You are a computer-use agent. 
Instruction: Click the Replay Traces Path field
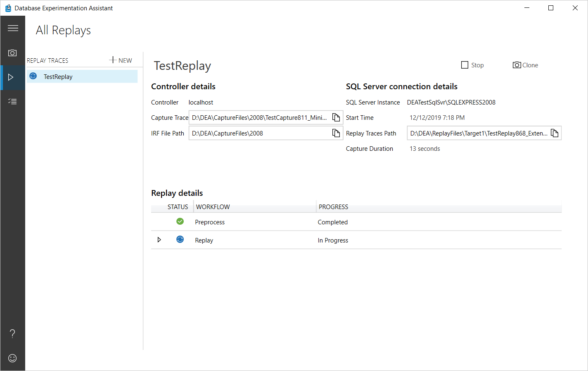478,133
